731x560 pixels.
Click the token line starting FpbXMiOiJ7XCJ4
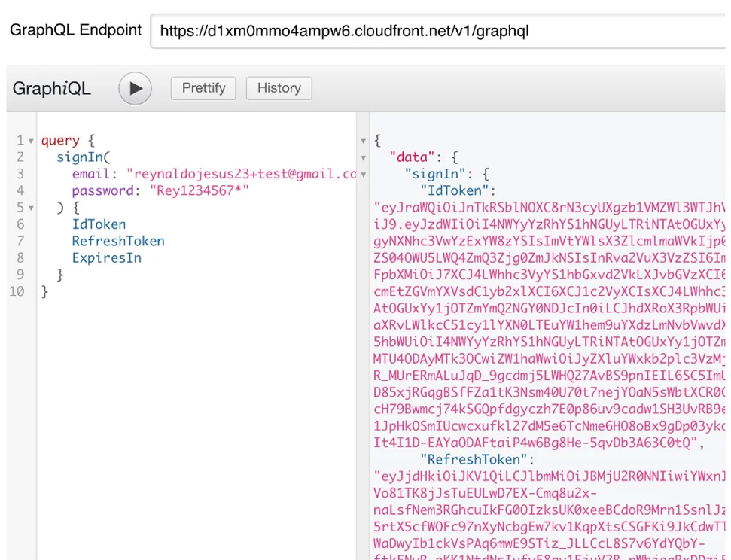pos(549,275)
